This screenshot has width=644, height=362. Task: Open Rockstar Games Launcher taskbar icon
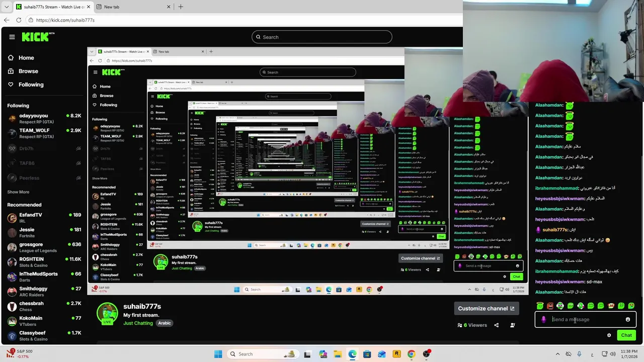(396, 354)
